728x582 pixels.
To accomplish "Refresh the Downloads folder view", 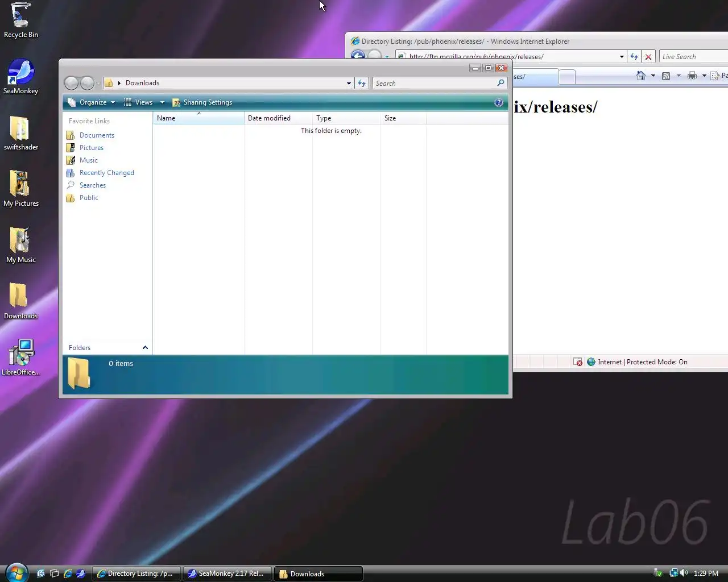I will [362, 83].
